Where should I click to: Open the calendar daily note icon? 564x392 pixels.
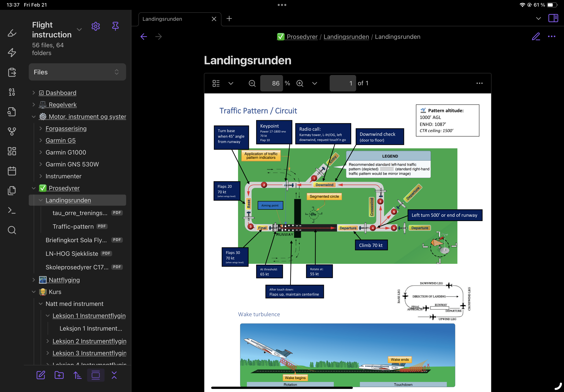pos(12,171)
